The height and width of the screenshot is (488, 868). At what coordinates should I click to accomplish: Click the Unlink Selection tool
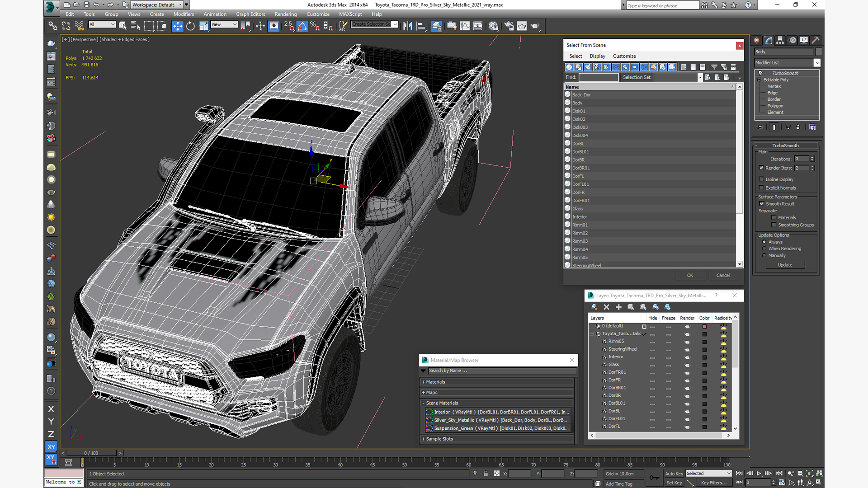pyautogui.click(x=66, y=26)
